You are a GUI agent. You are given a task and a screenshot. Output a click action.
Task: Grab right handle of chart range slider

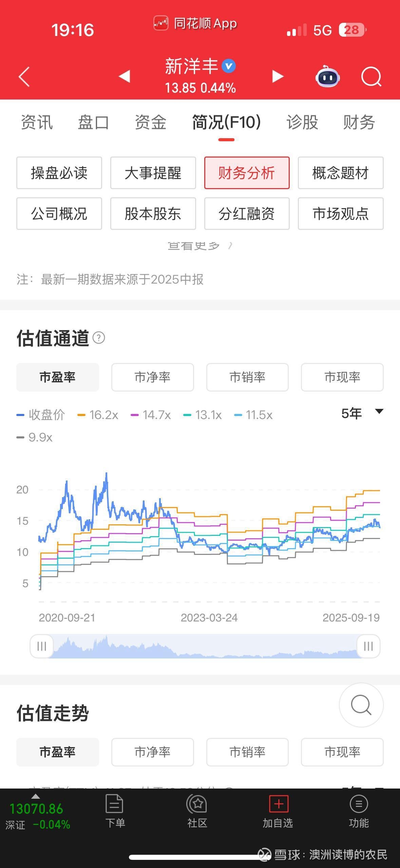(x=368, y=646)
